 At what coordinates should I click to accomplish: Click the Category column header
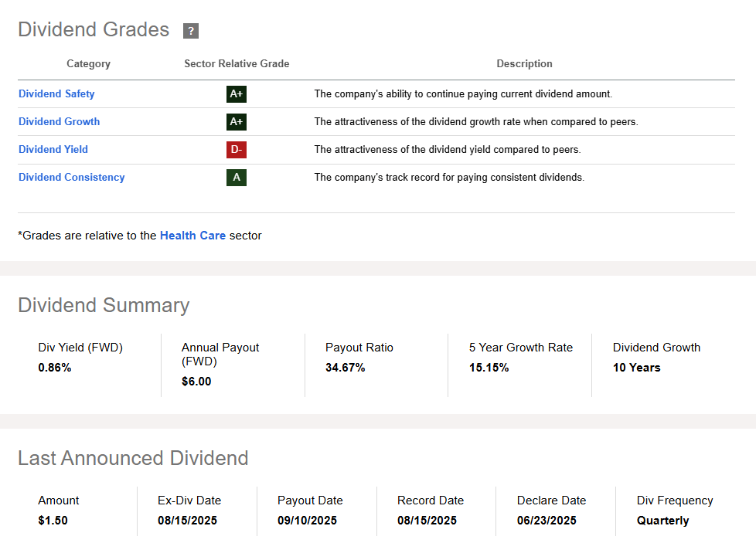point(88,64)
